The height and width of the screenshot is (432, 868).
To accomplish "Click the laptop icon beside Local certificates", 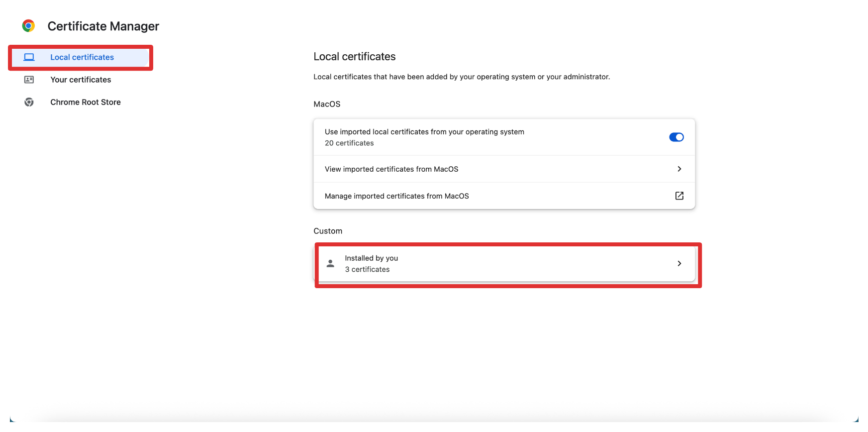I will (x=29, y=57).
